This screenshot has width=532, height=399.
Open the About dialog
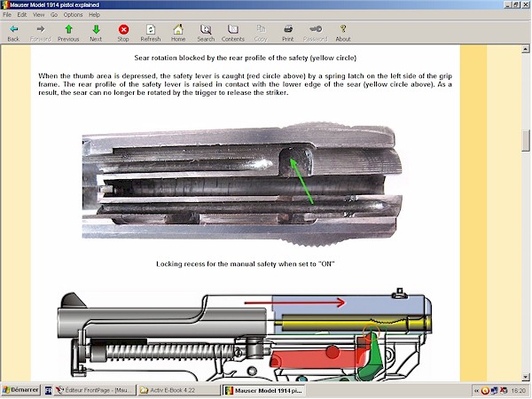(343, 33)
